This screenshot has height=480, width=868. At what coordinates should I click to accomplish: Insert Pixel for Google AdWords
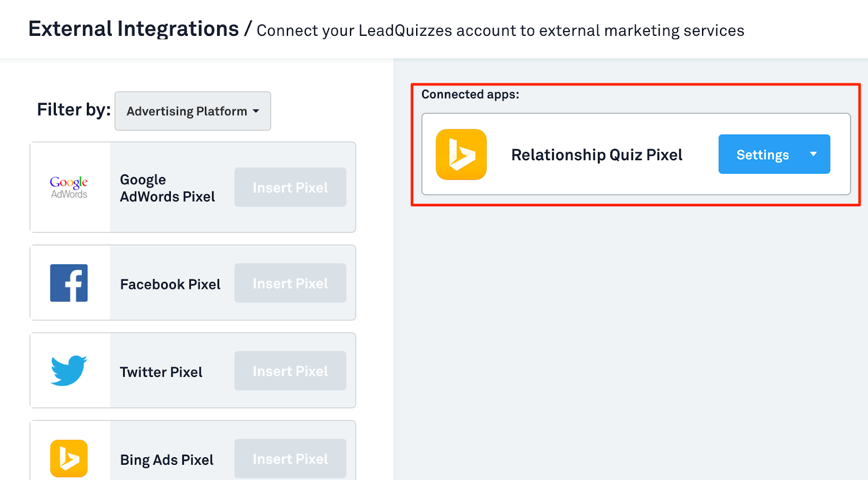point(290,187)
